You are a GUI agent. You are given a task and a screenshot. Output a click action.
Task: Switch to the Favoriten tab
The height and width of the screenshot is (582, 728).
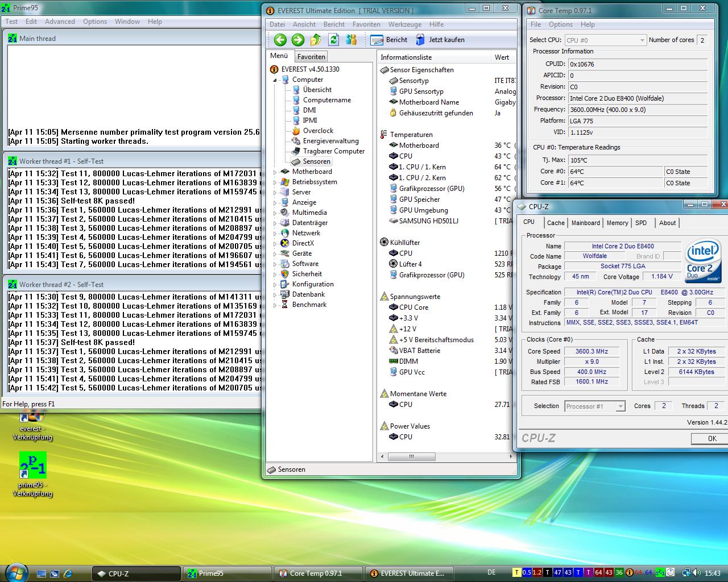tap(311, 57)
